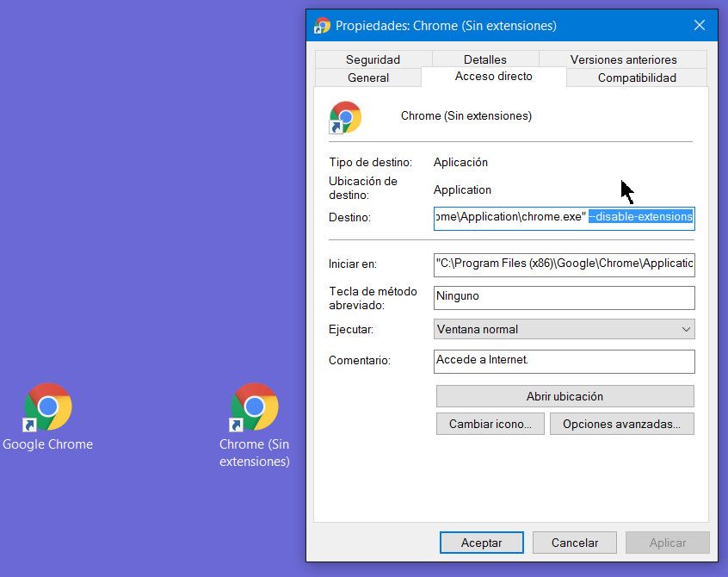Close the Propiedades dialog with the X

[700, 26]
